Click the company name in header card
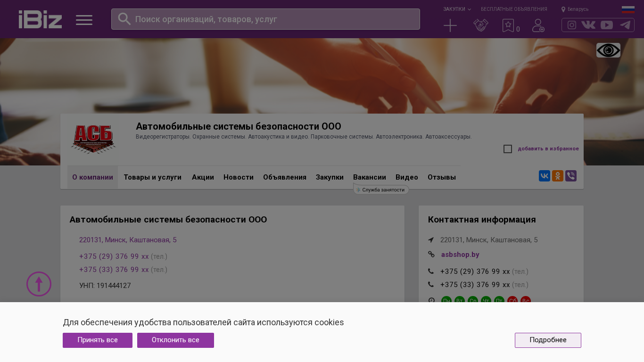 (239, 126)
